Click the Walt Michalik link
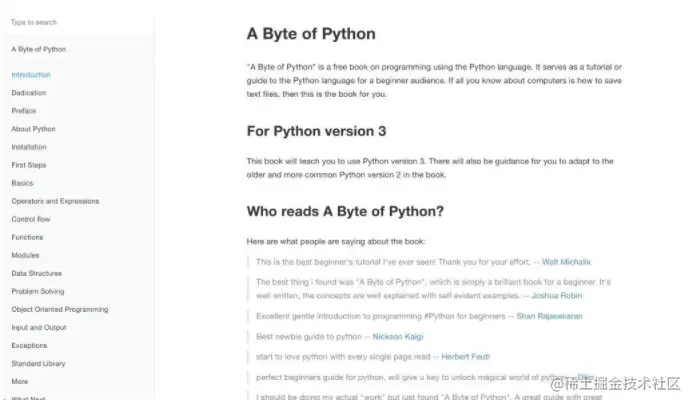This screenshot has width=694, height=405. click(570, 261)
